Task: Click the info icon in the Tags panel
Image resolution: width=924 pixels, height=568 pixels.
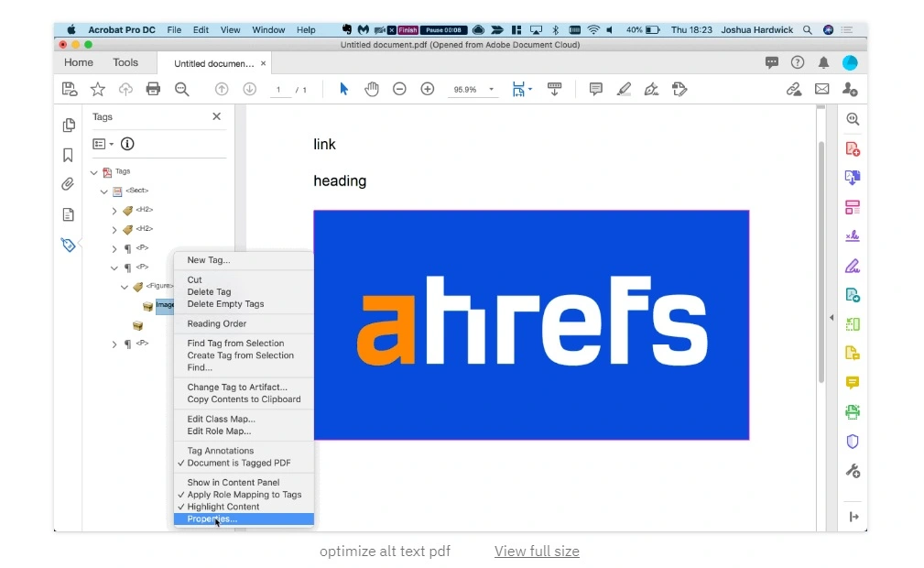Action: click(127, 143)
